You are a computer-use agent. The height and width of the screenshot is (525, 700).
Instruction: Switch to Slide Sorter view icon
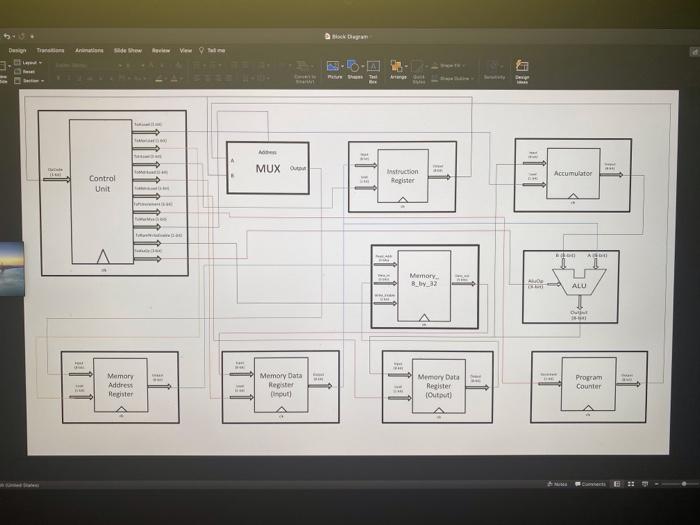coord(631,484)
